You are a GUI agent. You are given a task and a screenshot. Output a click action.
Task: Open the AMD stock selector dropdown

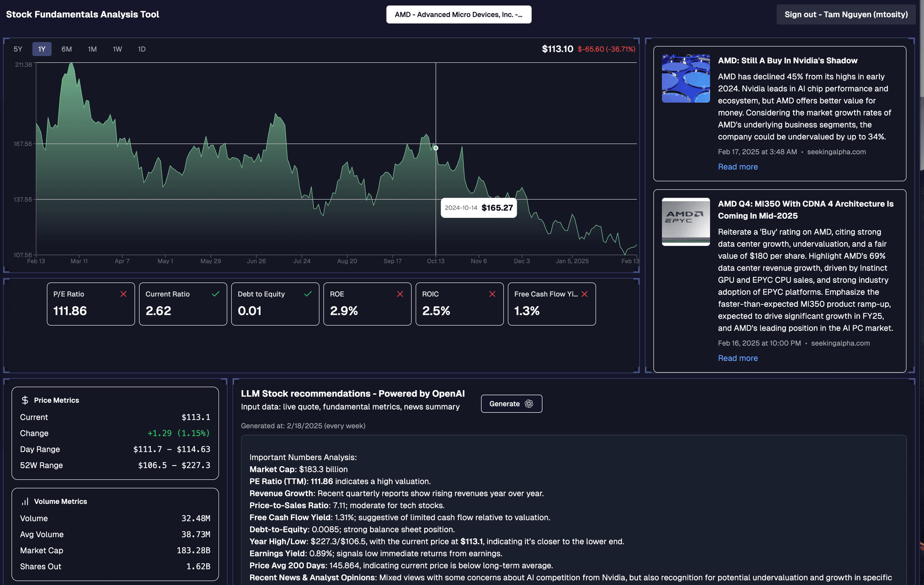[459, 14]
